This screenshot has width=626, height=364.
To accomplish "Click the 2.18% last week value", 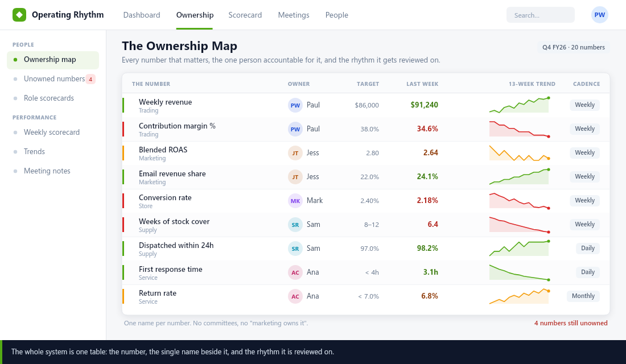I will [427, 201].
